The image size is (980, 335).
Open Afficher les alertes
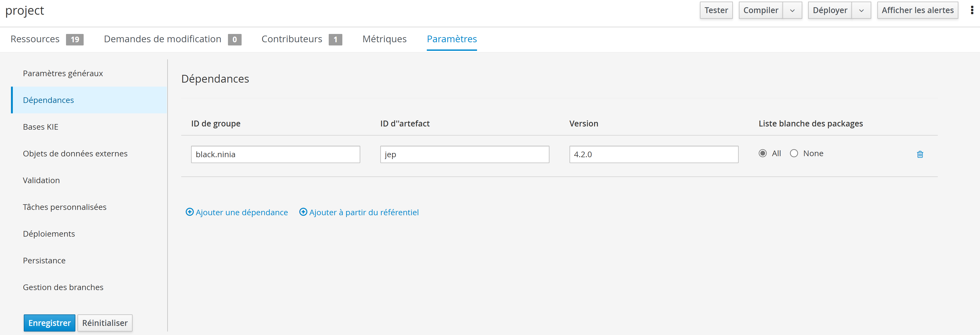tap(918, 10)
